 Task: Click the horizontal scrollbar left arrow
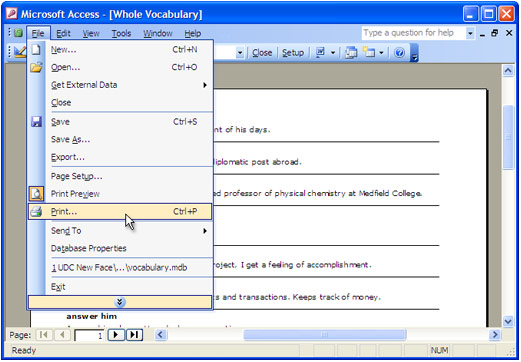(160, 334)
